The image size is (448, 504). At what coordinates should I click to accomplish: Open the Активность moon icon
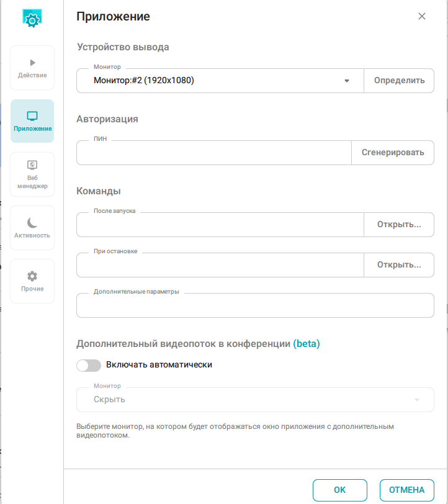point(32,222)
